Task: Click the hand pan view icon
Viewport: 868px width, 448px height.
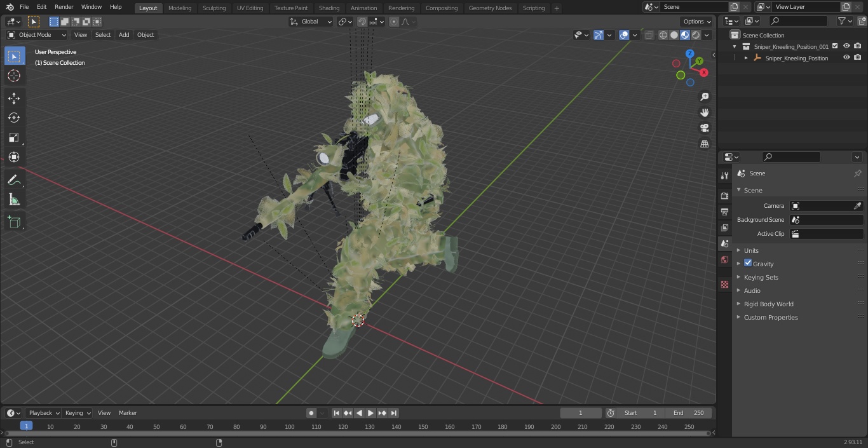Action: point(704,112)
